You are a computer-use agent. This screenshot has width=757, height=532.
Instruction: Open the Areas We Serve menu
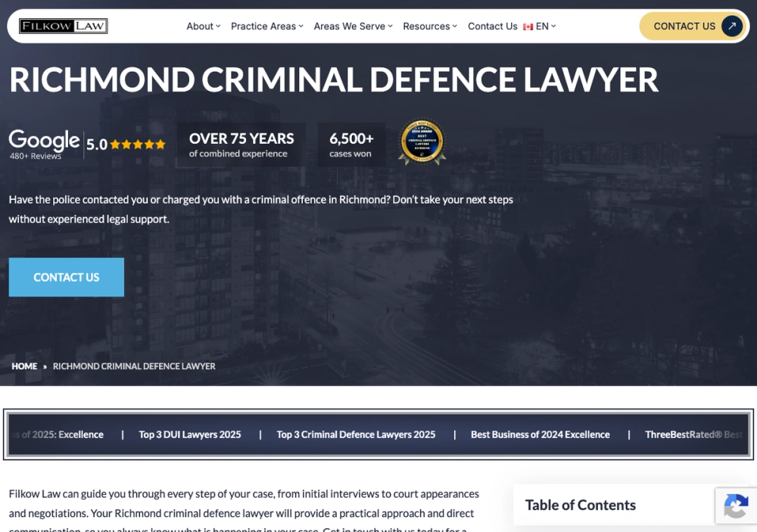(354, 26)
